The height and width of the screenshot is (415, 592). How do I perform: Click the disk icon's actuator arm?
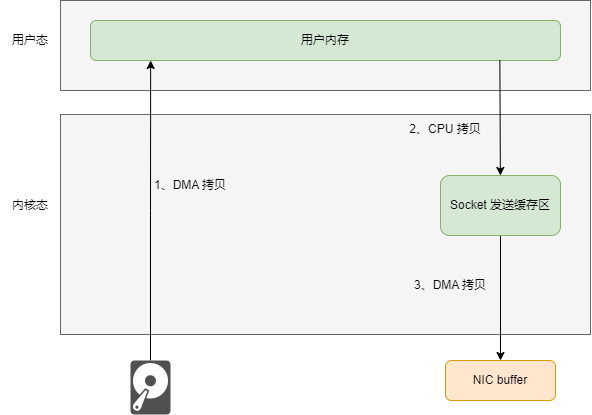(140, 400)
